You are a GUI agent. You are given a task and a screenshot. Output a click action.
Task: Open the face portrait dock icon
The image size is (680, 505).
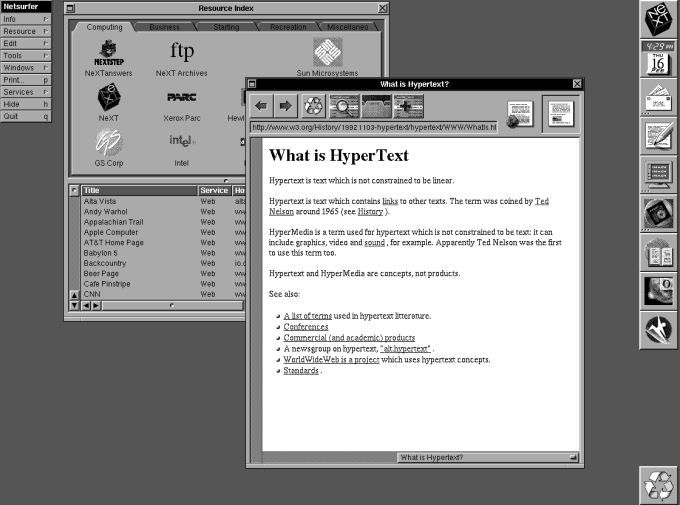(658, 291)
